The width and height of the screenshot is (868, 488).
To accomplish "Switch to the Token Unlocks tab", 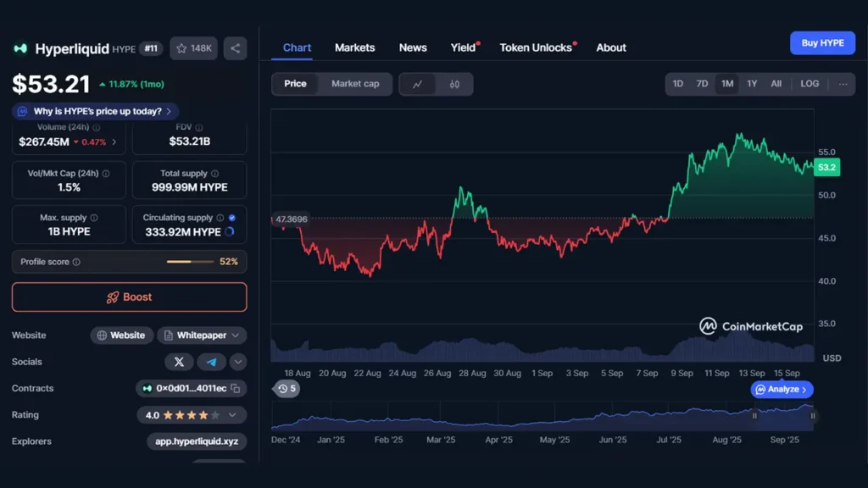I will coord(536,47).
